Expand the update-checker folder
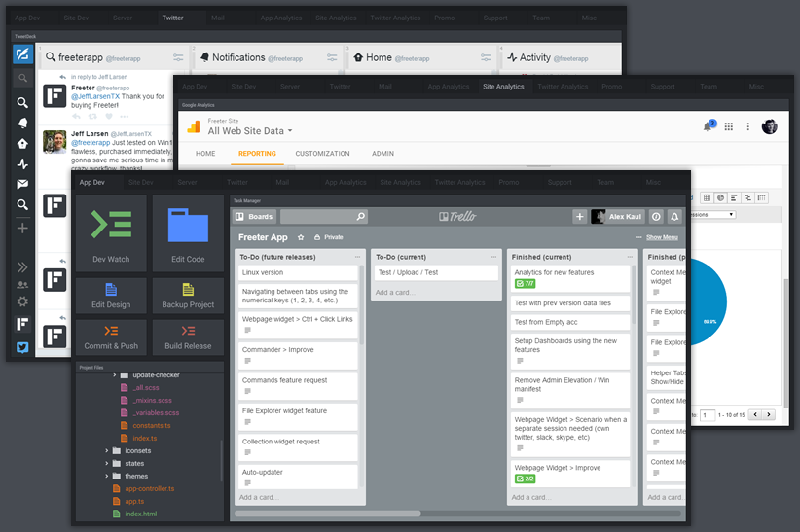Screen dimensions: 800x532 [115, 374]
